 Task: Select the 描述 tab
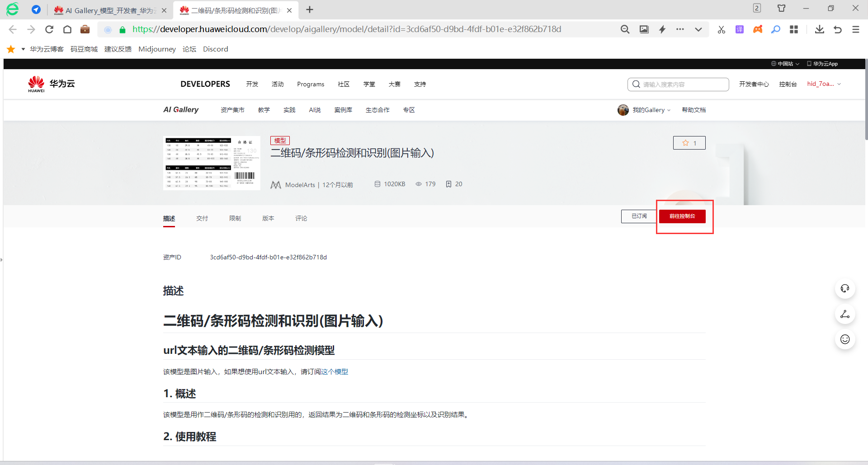pyautogui.click(x=169, y=218)
